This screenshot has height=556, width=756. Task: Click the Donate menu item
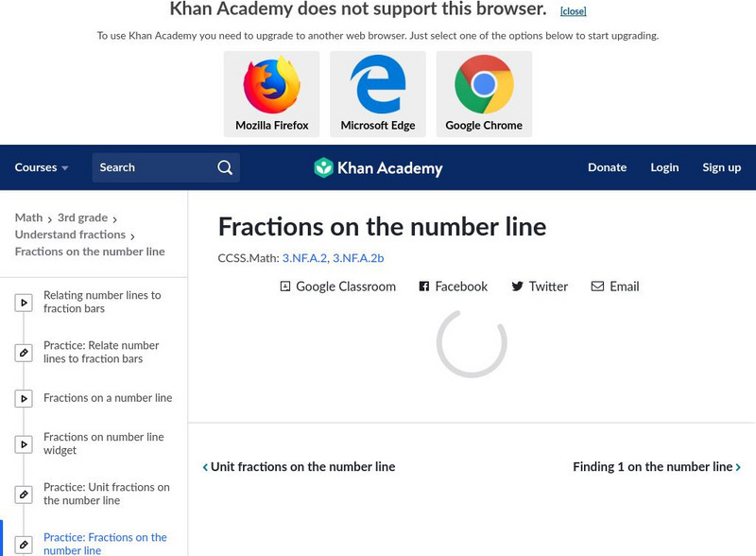(607, 167)
